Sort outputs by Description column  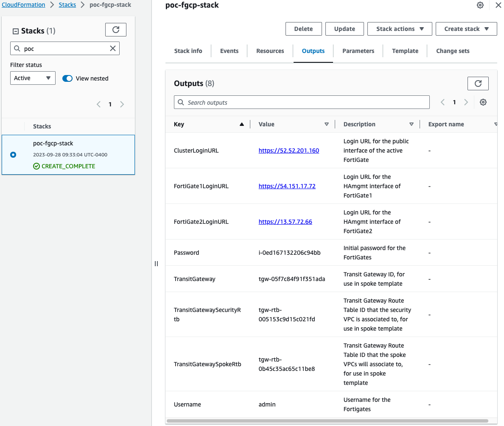412,124
